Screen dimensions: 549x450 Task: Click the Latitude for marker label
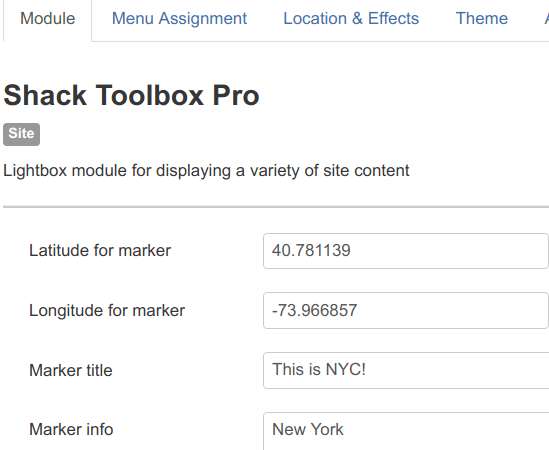pyautogui.click(x=100, y=251)
